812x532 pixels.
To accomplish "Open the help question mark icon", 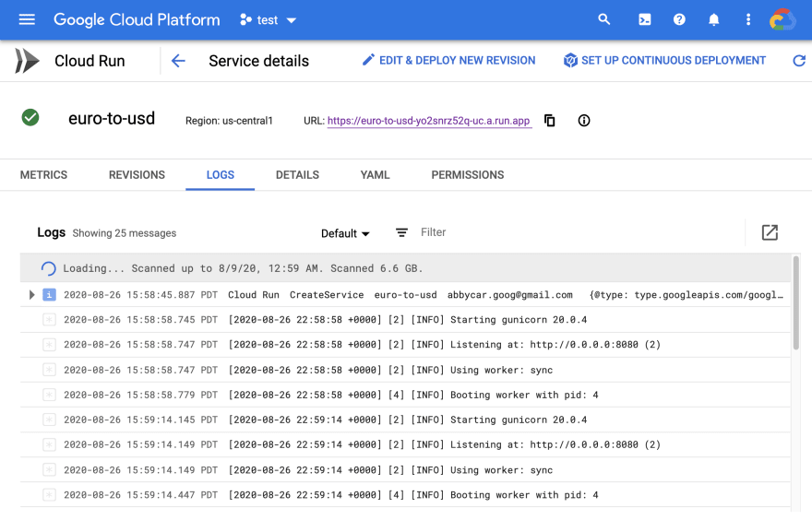I will pos(679,19).
